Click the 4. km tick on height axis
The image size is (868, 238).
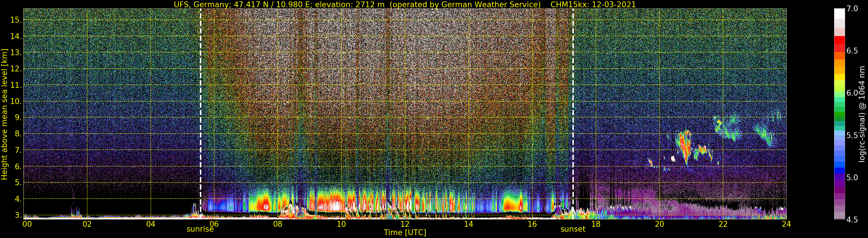point(18,199)
